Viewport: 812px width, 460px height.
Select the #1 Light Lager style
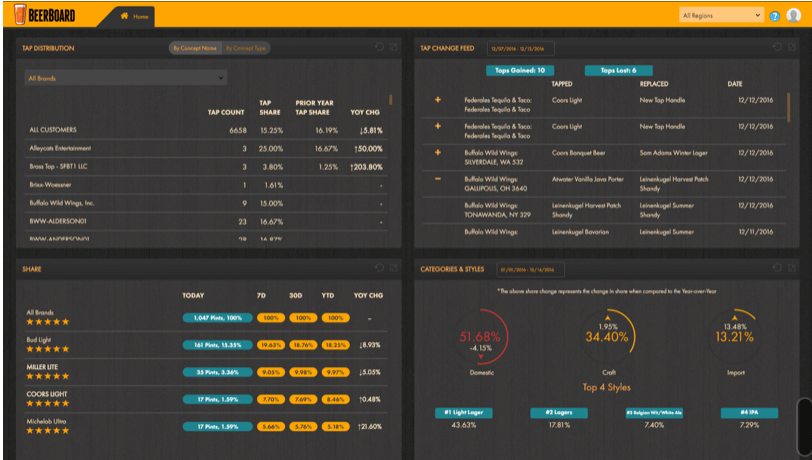(464, 413)
